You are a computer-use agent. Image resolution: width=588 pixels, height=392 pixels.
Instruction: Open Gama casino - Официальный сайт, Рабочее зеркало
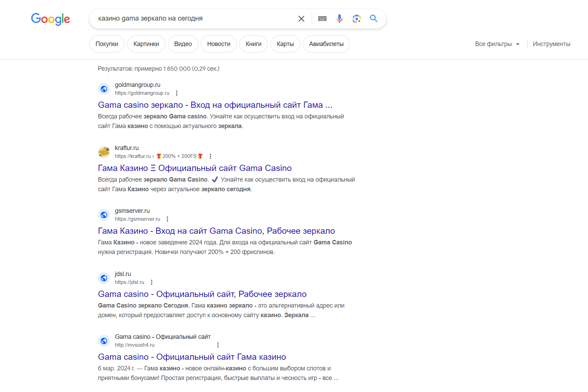pyautogui.click(x=202, y=294)
